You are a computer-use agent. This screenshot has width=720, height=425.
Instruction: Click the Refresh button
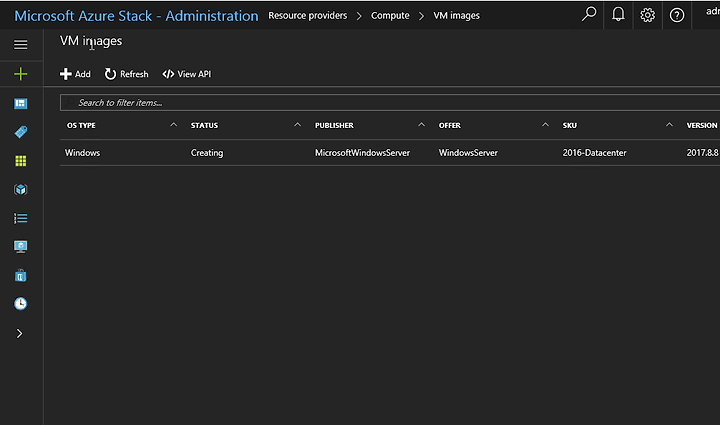pos(127,74)
